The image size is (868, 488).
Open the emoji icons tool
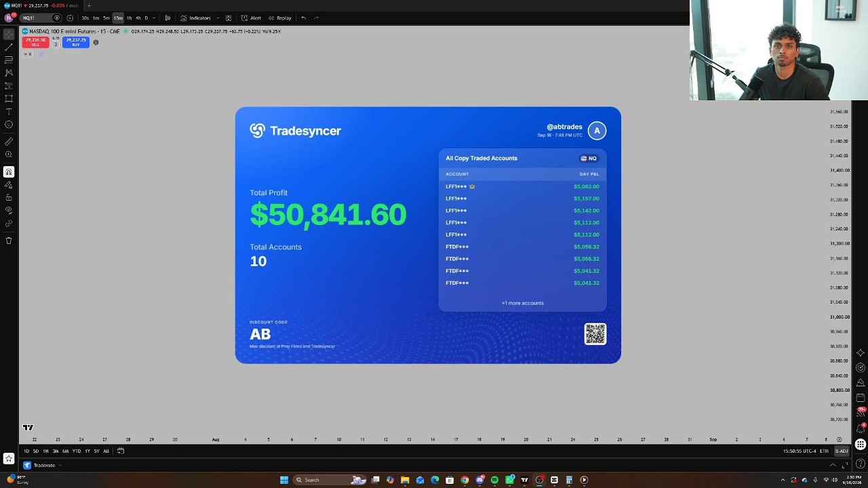[9, 124]
